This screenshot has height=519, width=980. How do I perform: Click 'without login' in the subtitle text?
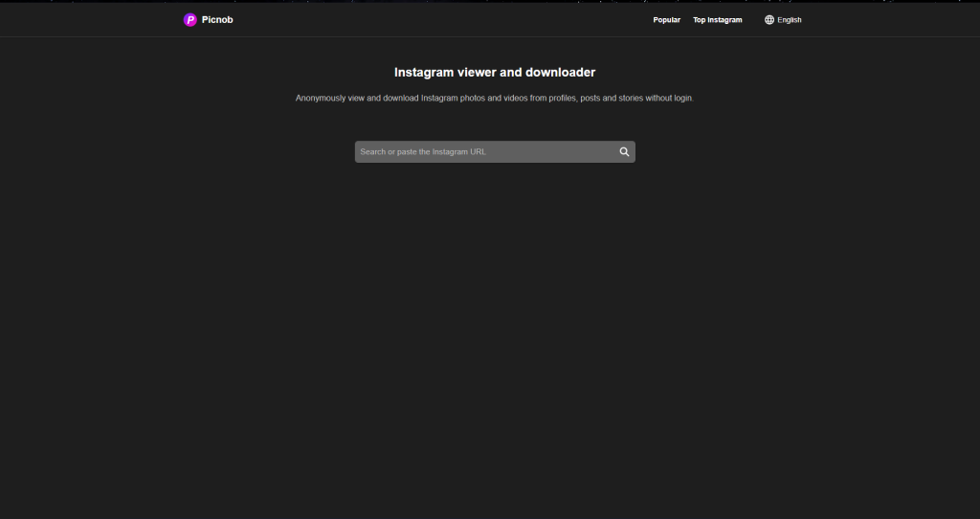point(669,99)
